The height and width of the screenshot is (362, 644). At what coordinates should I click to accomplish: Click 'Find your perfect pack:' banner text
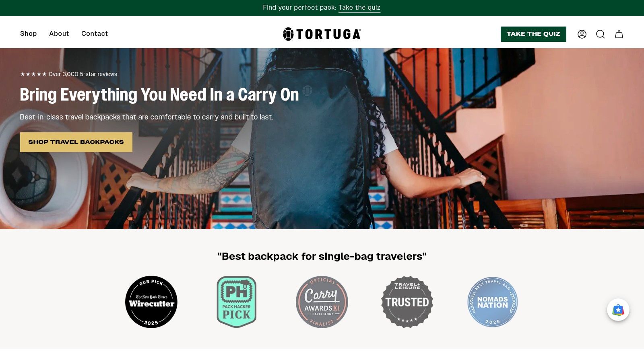point(299,8)
